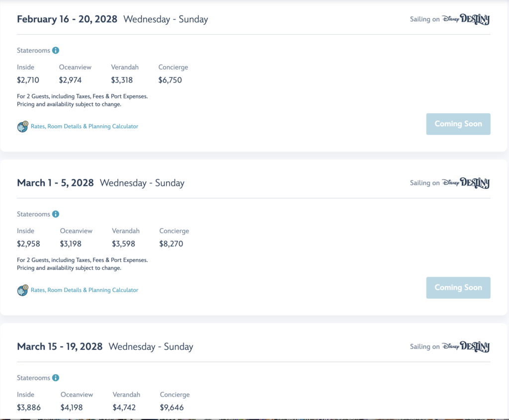Click the March 1 - 5, 2028 heading

tap(55, 183)
